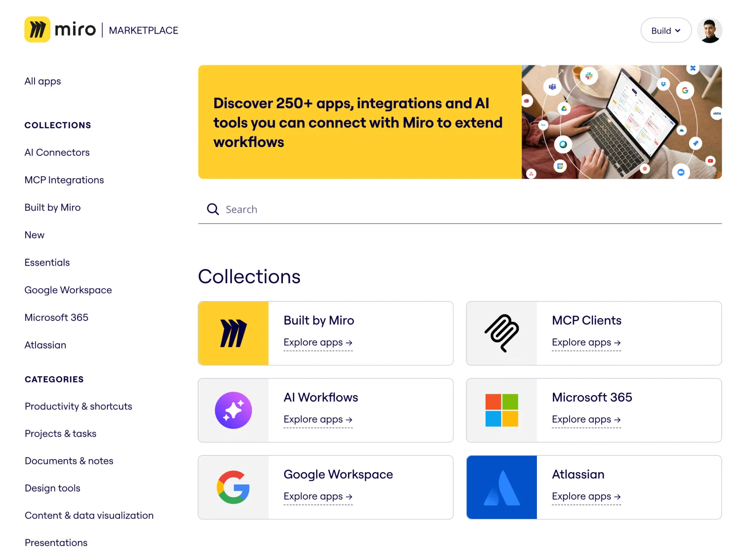Click the COLLECTIONS sidebar heading
Screen dimensions: 747x560
point(58,125)
